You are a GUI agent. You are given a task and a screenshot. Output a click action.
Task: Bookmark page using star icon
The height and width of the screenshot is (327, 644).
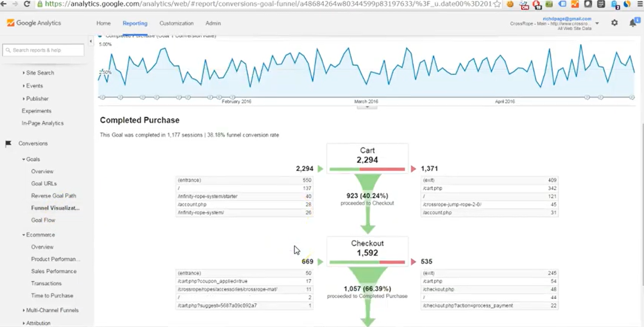[x=497, y=4]
